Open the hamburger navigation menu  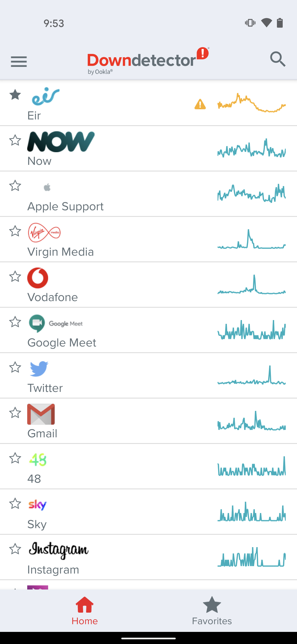click(19, 61)
